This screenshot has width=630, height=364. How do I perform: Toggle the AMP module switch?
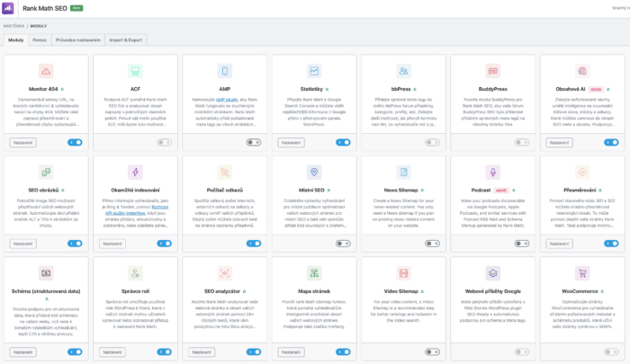[254, 142]
